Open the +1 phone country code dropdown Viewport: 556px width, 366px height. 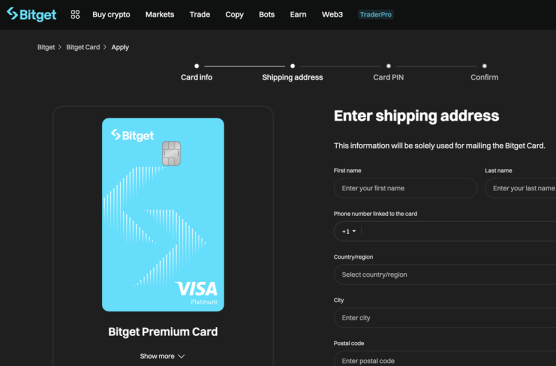tap(349, 231)
